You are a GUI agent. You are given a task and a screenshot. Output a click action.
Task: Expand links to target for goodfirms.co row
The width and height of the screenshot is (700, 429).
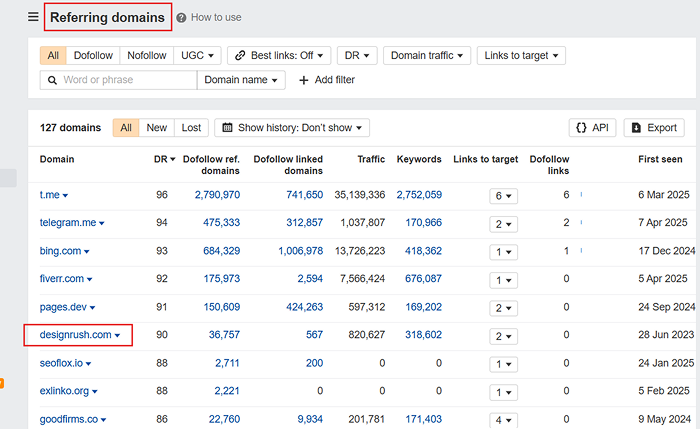point(504,421)
